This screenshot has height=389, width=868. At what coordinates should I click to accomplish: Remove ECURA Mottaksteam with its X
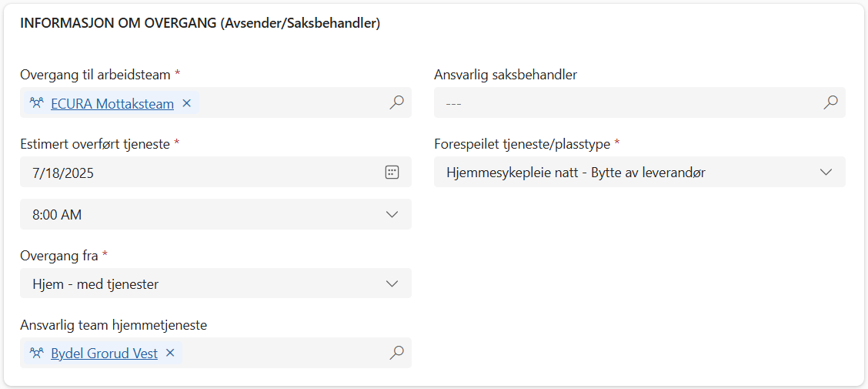coord(186,103)
